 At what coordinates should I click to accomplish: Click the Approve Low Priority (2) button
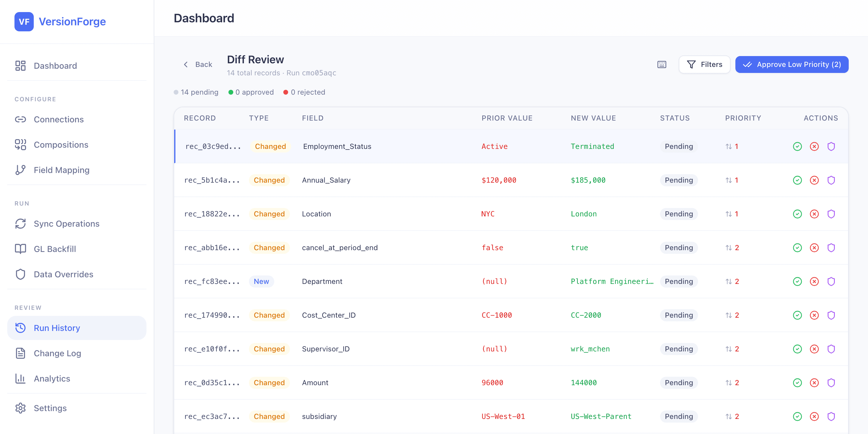(792, 64)
